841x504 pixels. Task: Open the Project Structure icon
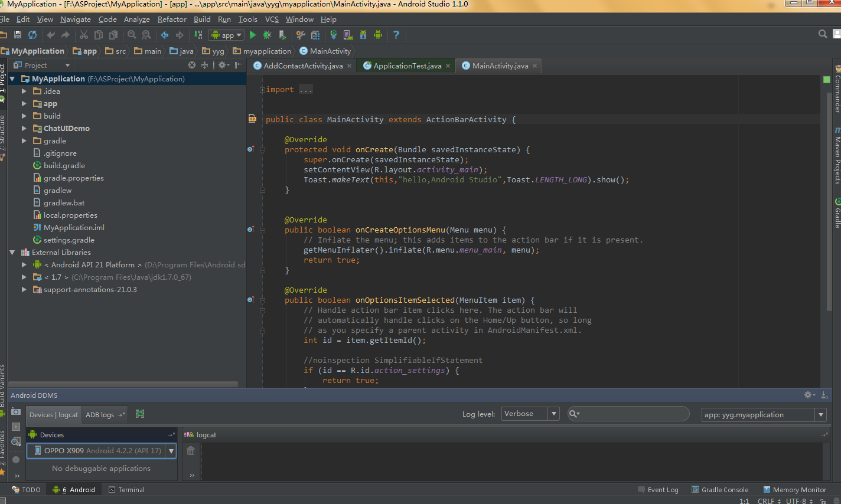pos(315,35)
